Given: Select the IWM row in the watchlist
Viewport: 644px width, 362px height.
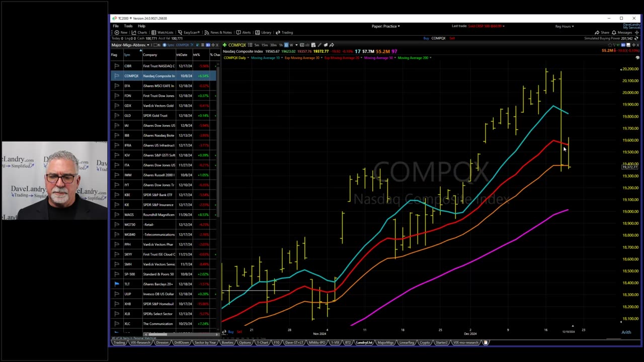Looking at the screenshot, I should [x=164, y=175].
